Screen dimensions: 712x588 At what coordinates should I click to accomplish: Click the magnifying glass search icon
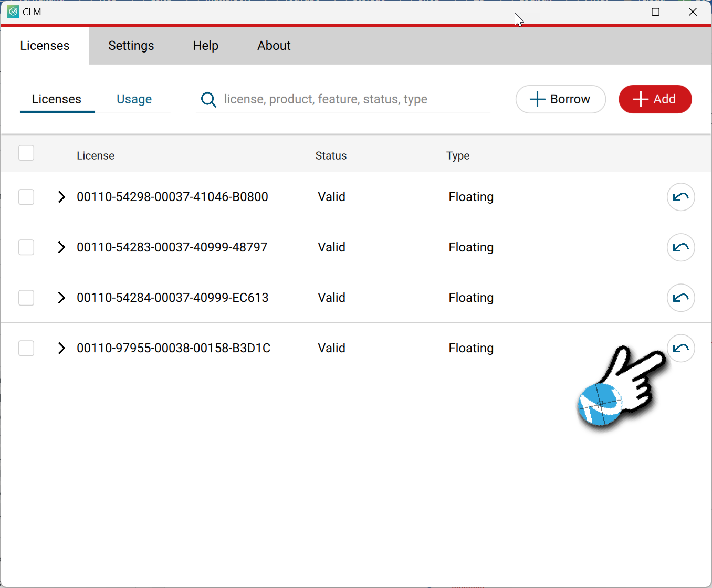click(x=208, y=99)
